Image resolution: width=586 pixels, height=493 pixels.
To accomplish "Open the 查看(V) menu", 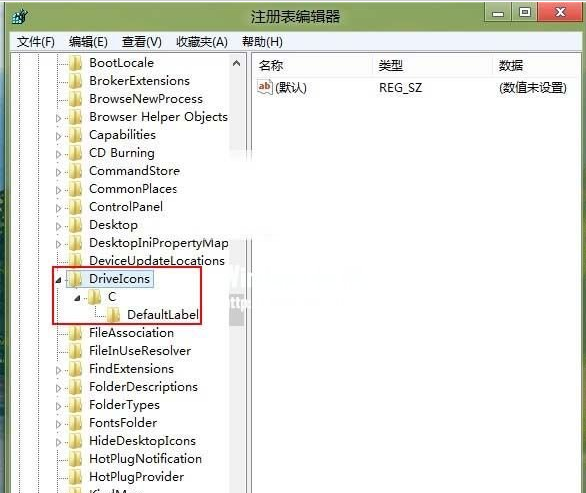I will [x=142, y=42].
